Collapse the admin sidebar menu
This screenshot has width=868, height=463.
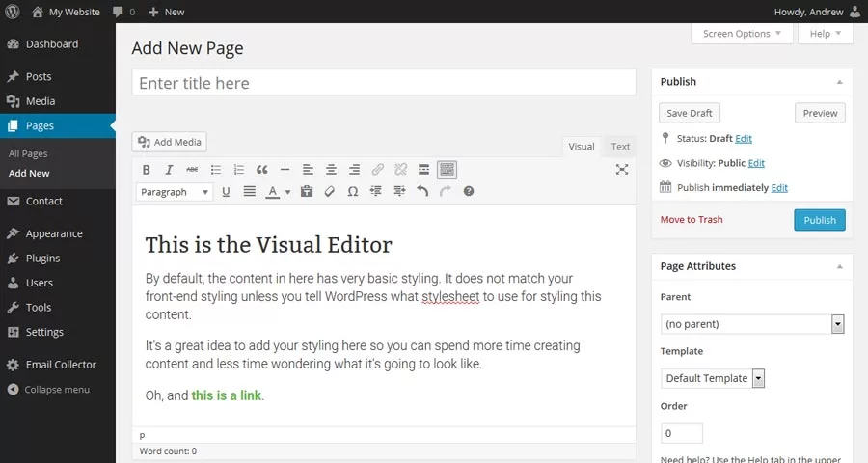pyautogui.click(x=49, y=390)
